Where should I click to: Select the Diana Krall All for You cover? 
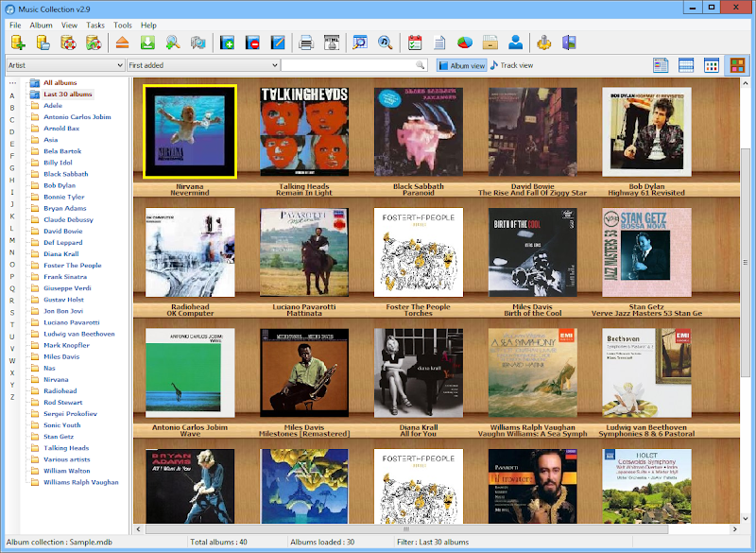click(419, 372)
